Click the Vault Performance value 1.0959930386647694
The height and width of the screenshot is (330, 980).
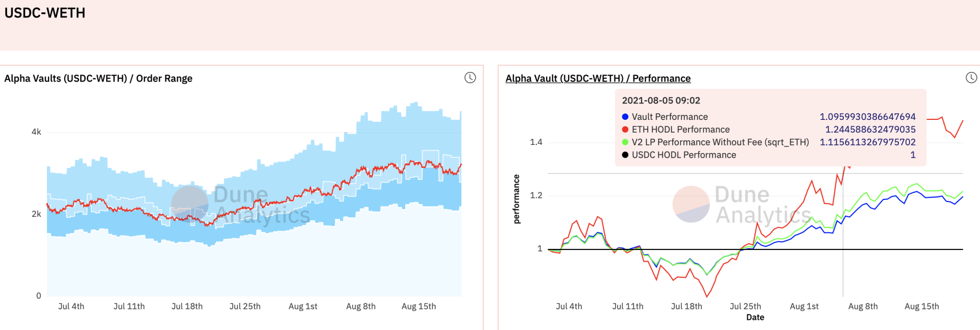867,117
